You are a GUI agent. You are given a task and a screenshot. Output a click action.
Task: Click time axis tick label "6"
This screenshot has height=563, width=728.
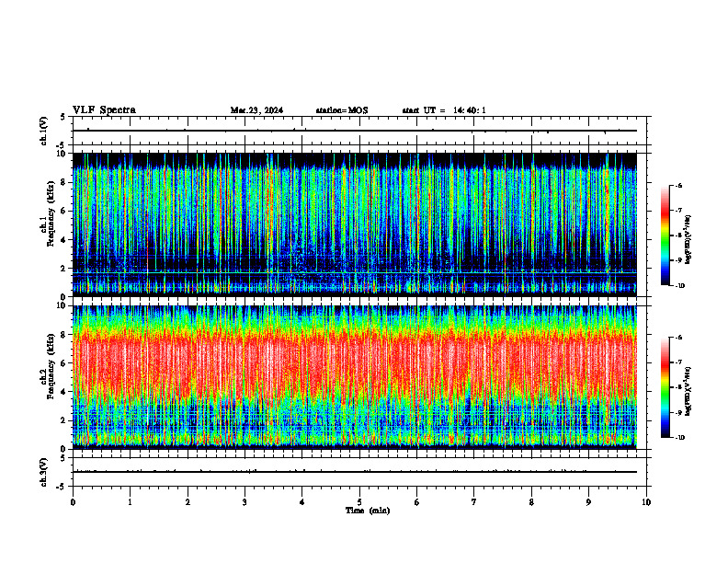(416, 502)
